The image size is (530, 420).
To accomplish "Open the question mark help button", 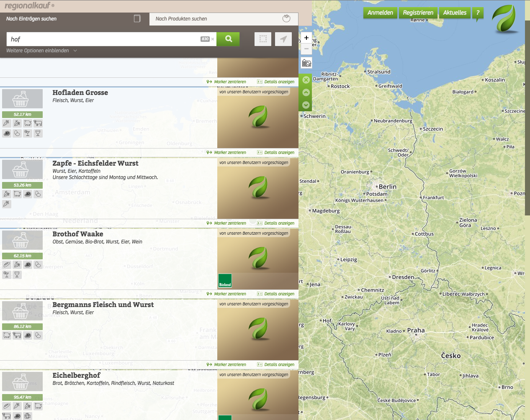I will (x=478, y=13).
